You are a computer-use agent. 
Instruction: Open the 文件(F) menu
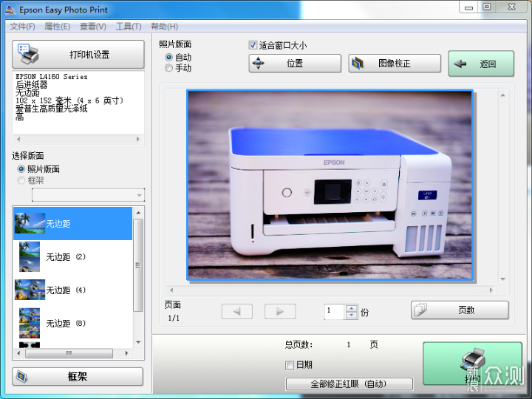pos(22,27)
